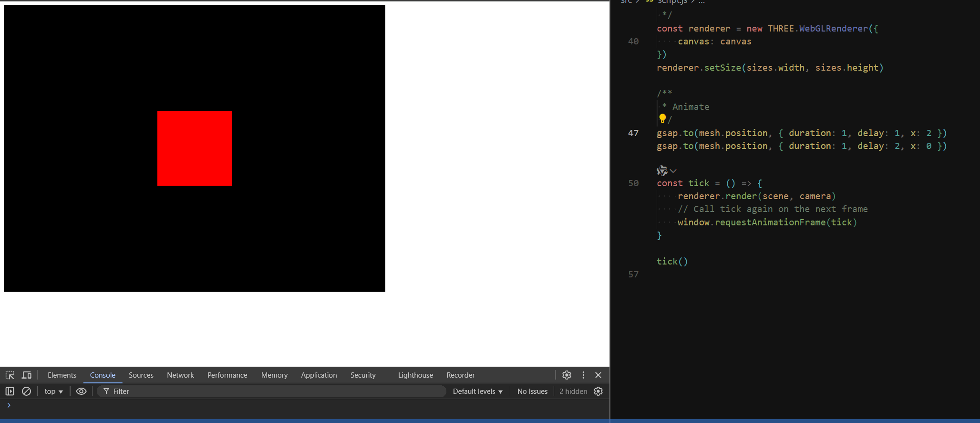Click 'canvas: canvas' property line
This screenshot has height=423, width=980.
[714, 42]
